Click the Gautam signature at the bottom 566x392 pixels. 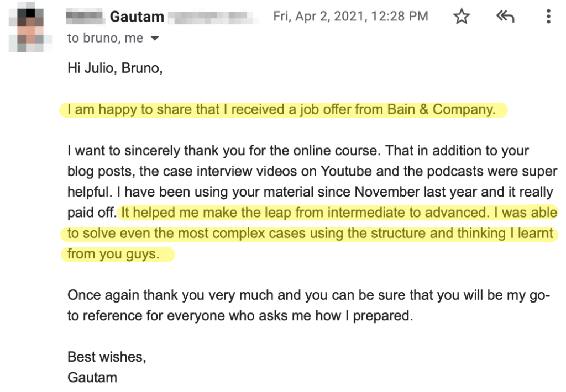92,378
